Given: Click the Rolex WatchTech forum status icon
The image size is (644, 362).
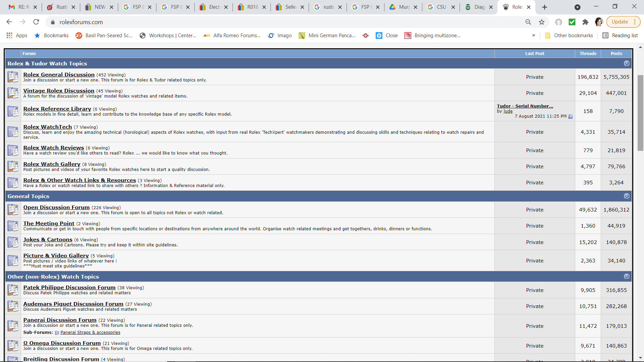Looking at the screenshot, I should tap(13, 132).
